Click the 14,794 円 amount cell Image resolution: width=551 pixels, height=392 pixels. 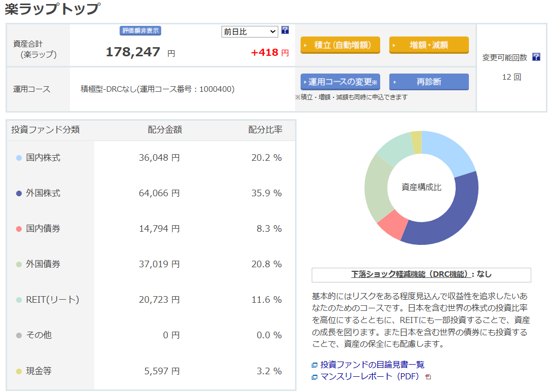(x=159, y=229)
